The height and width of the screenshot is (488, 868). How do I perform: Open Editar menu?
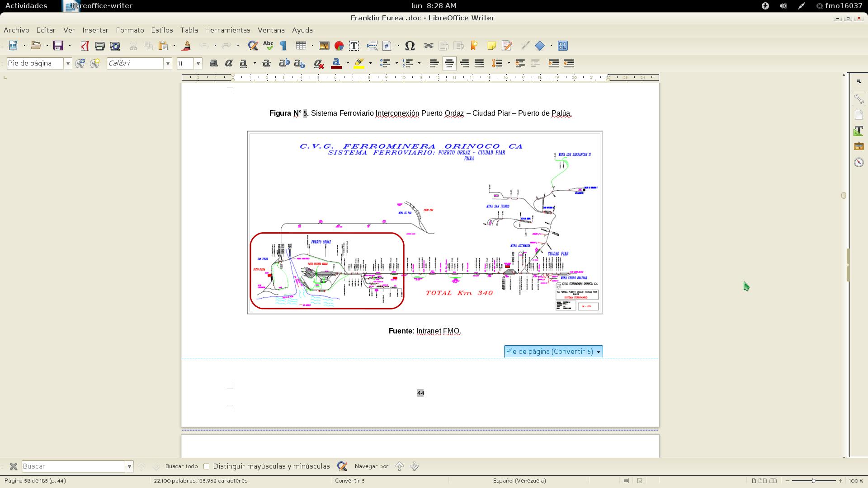(x=46, y=30)
